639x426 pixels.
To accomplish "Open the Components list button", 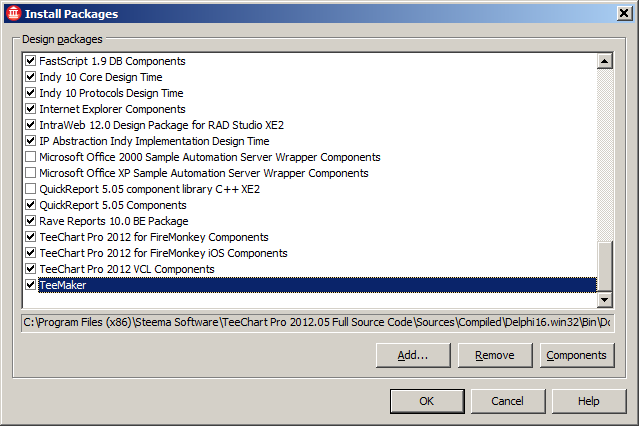I will point(577,355).
